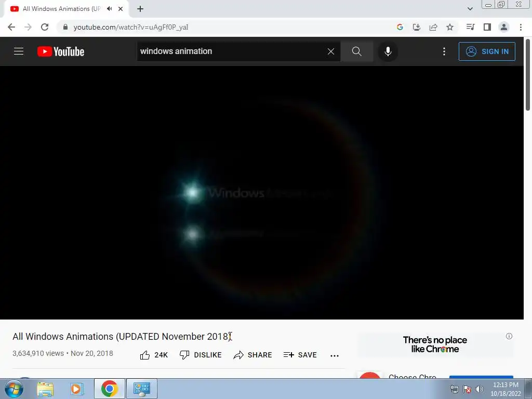The height and width of the screenshot is (399, 532).
Task: Bookmark this page with the star
Action: (450, 27)
